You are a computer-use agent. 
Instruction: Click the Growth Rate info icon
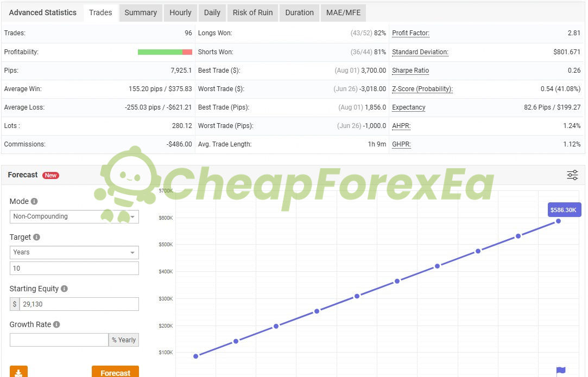point(56,324)
